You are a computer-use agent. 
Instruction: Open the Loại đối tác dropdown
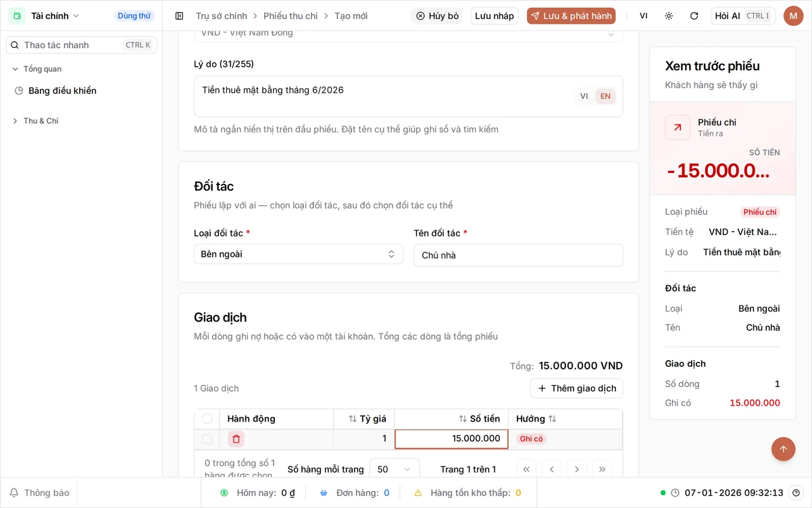coord(298,254)
